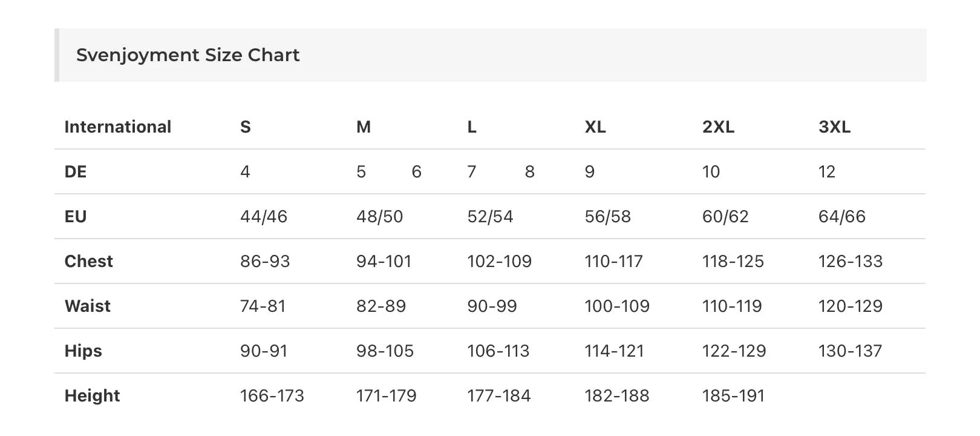Click EU size 64/66 cell
The height and width of the screenshot is (436, 980).
(842, 216)
